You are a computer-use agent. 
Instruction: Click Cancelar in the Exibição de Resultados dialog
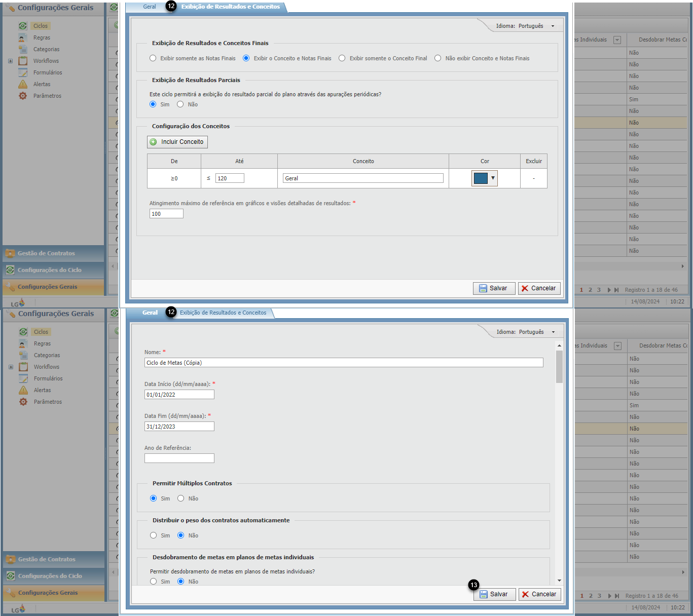[539, 288]
